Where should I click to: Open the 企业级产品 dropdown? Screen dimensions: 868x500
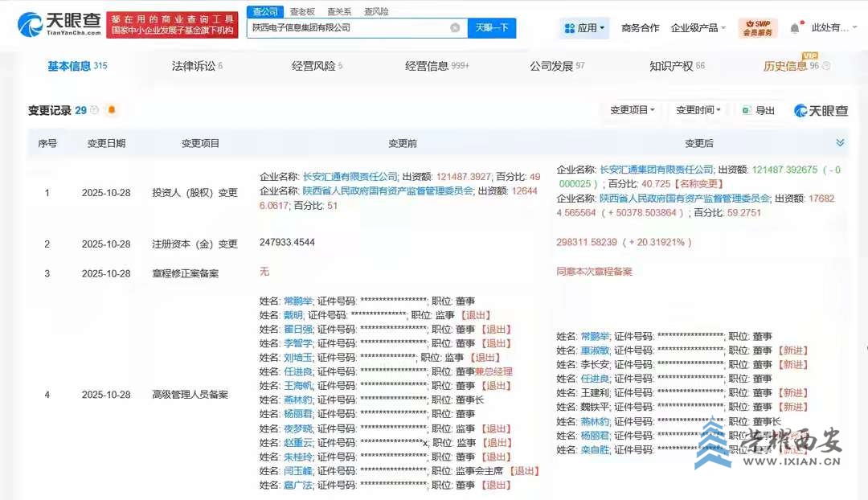[x=698, y=28]
